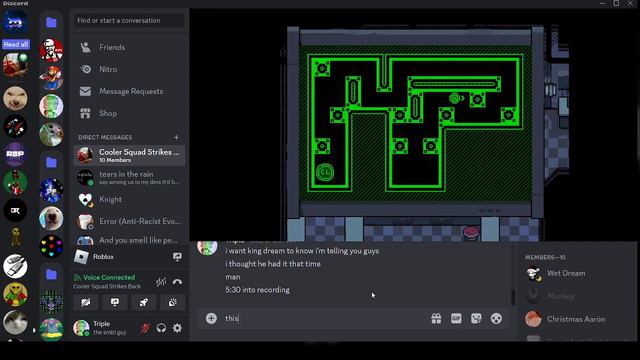Screen dimensions: 640x360
Task: Open And you smell like pe... DM
Action: tap(129, 240)
